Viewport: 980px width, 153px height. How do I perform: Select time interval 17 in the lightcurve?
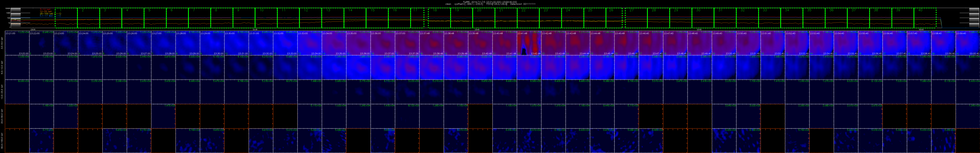click(417, 18)
